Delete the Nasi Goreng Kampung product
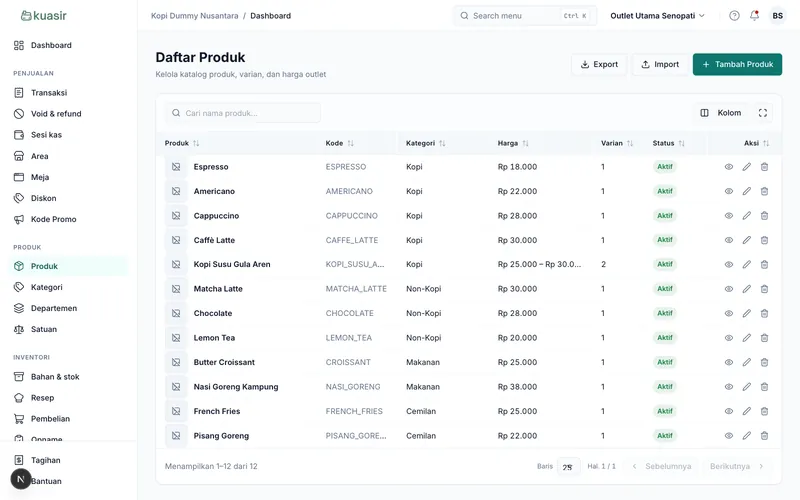800x500 pixels. coord(764,387)
